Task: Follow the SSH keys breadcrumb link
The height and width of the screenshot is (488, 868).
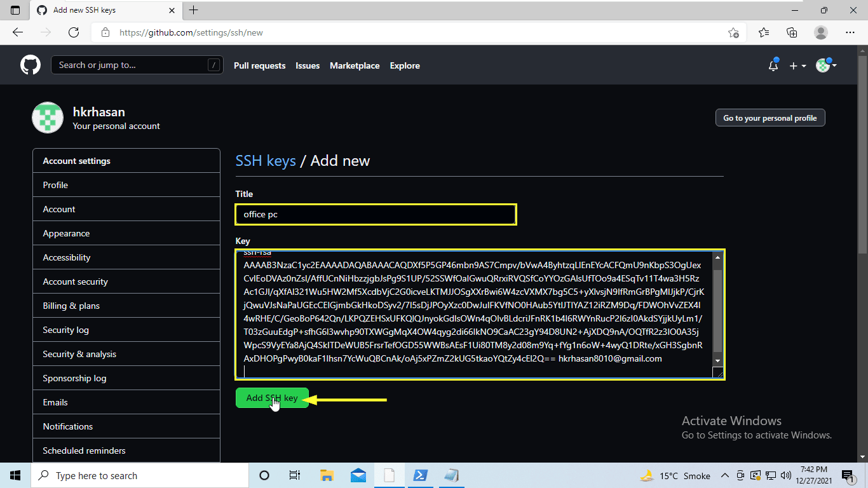Action: pos(266,161)
